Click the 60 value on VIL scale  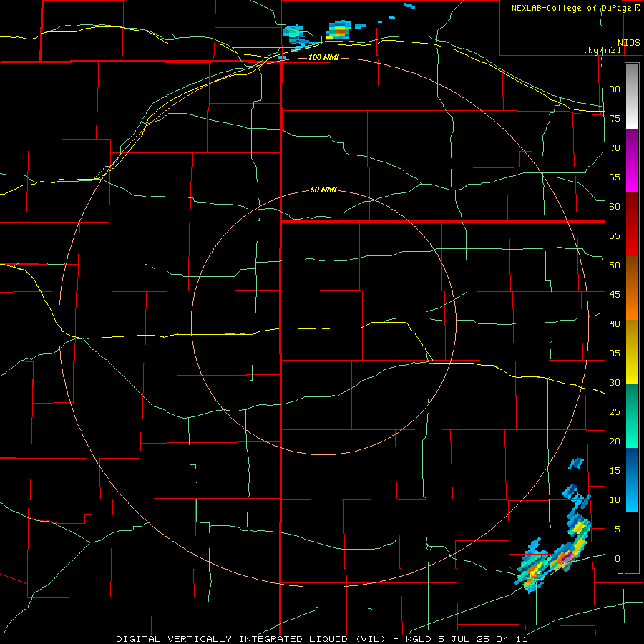615,207
